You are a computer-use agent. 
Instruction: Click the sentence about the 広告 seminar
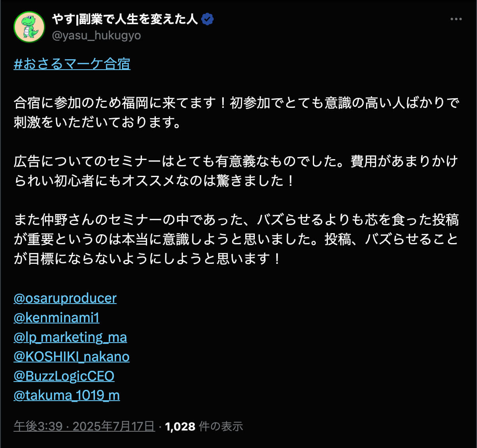pyautogui.click(x=179, y=162)
